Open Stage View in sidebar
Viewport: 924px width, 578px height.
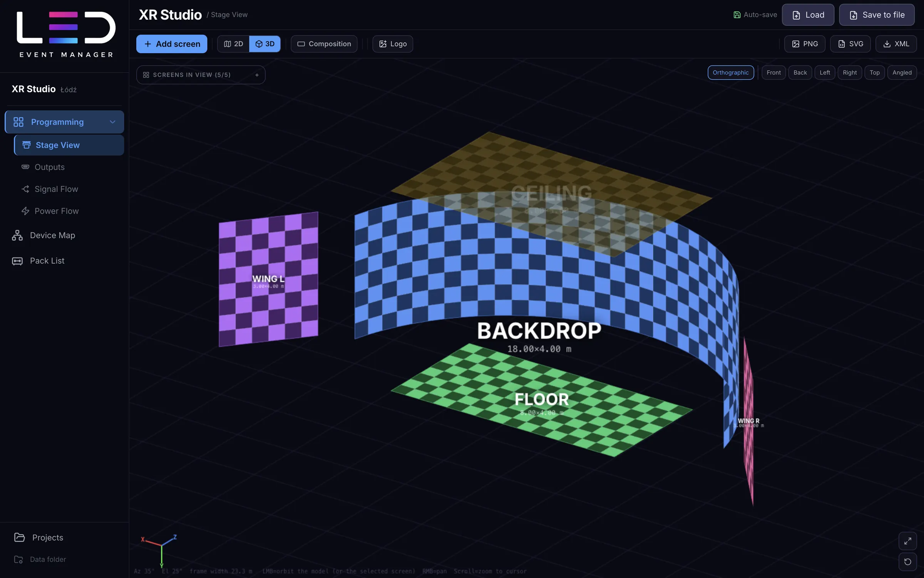click(x=69, y=145)
